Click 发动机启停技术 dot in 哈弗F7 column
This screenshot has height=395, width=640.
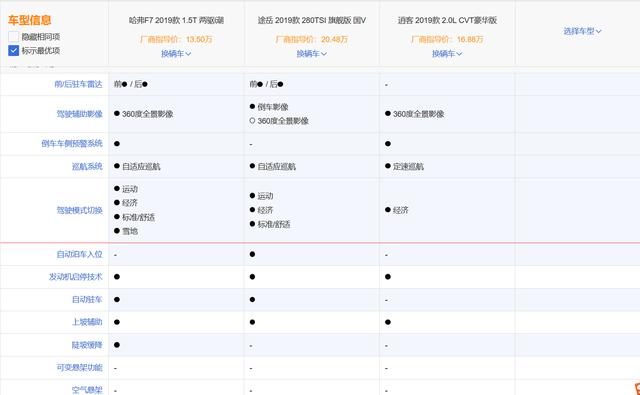point(117,277)
